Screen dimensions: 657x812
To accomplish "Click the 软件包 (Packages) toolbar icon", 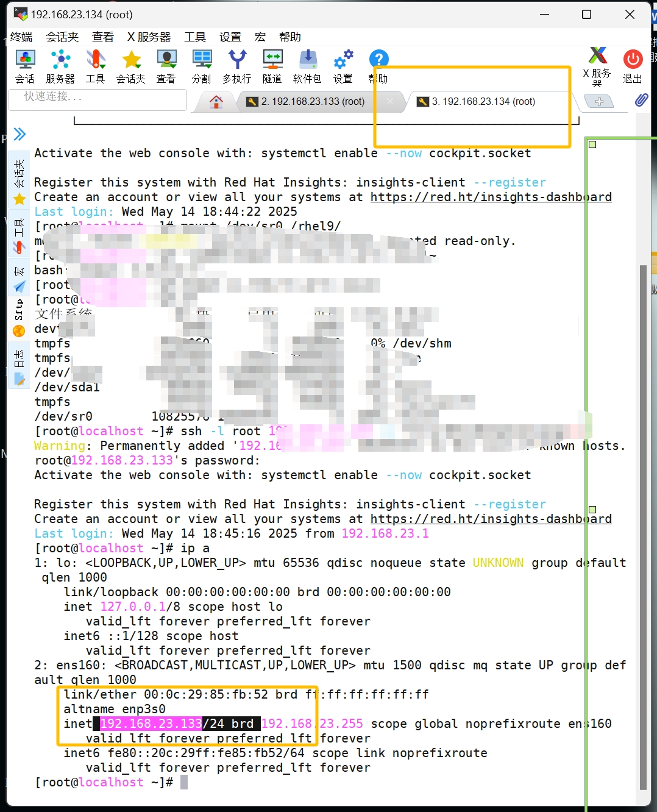I will 307,66.
